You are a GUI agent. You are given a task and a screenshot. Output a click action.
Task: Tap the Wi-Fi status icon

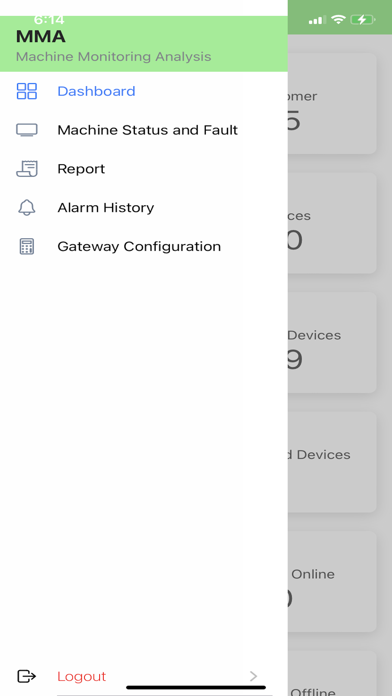[x=338, y=20]
